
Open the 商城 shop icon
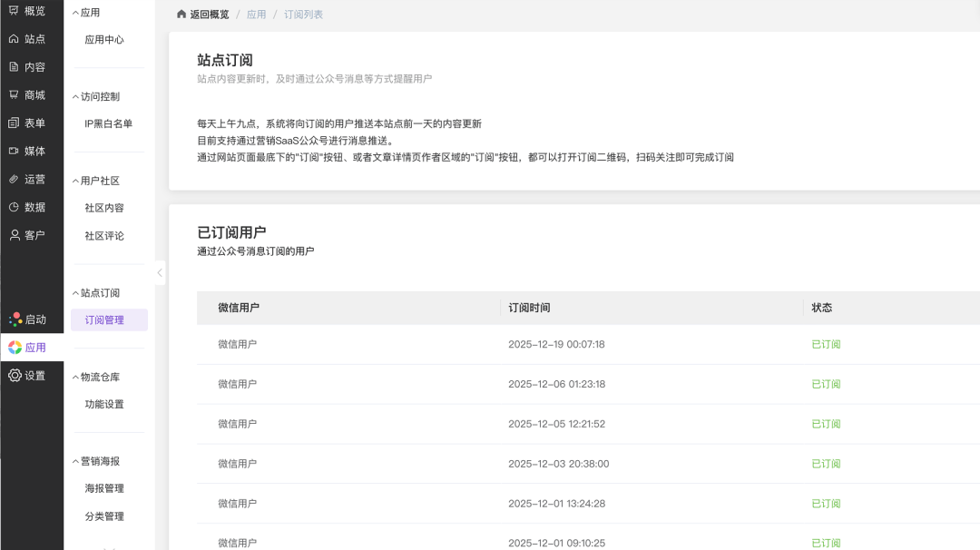coord(14,94)
